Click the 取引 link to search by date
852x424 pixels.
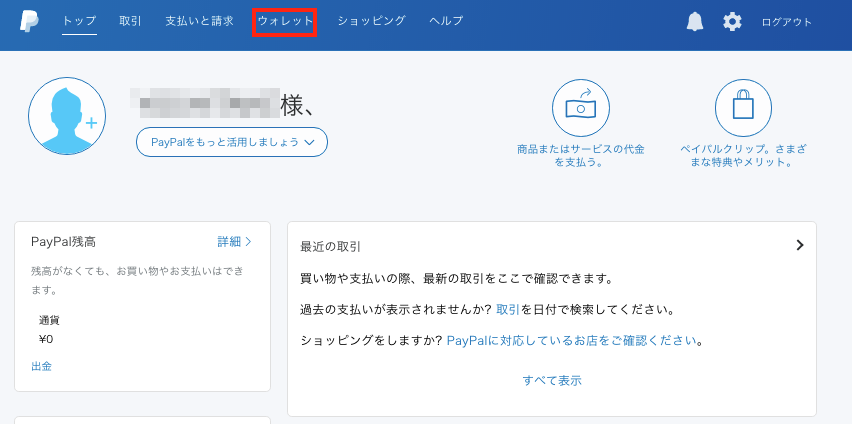[508, 310]
